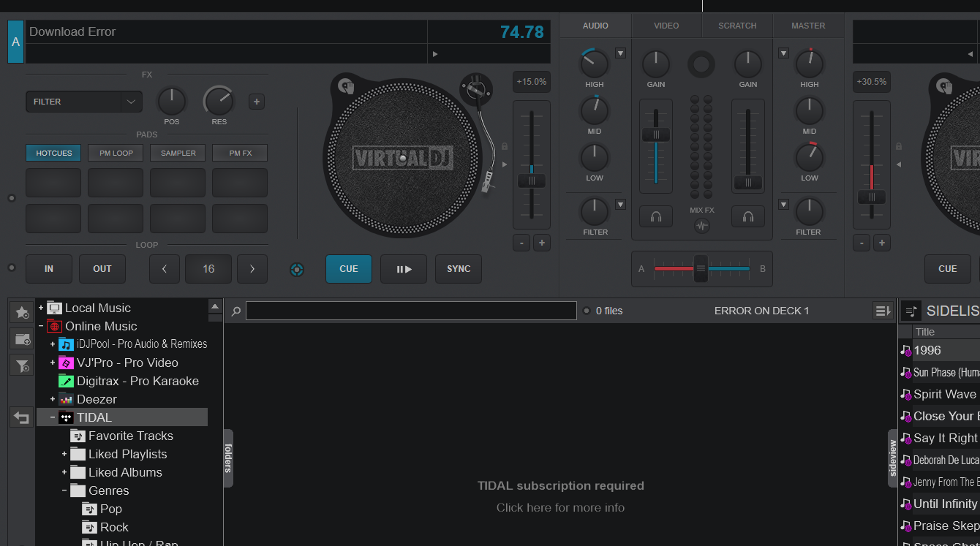The height and width of the screenshot is (546, 980).
Task: Toggle the SYNC button on deck A
Action: pos(459,269)
